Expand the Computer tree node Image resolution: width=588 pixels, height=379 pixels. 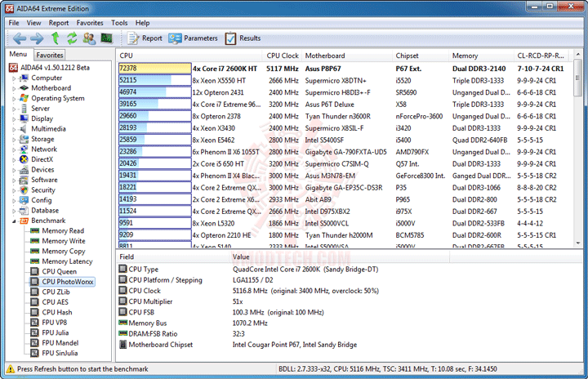[14, 78]
